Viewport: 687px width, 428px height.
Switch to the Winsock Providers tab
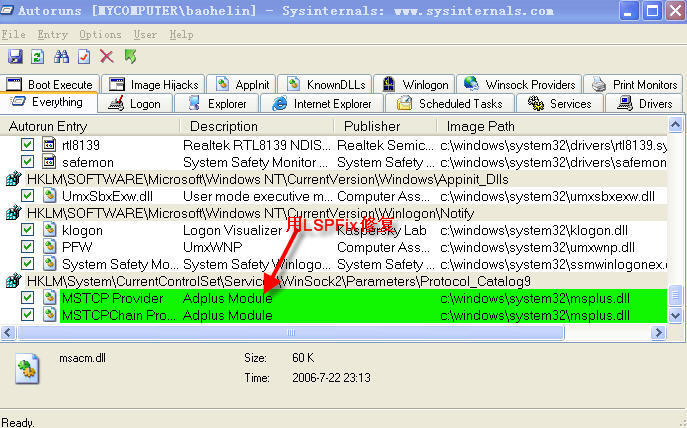pyautogui.click(x=520, y=84)
